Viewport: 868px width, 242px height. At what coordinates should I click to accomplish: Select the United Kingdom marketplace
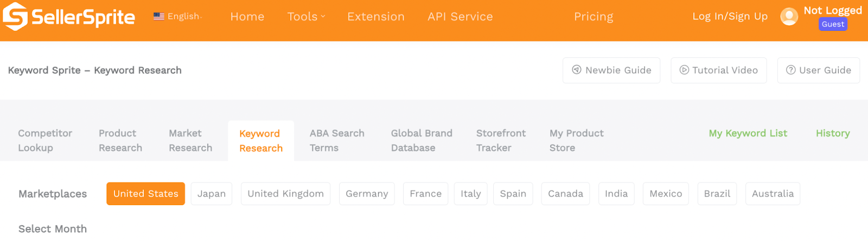coord(285,194)
